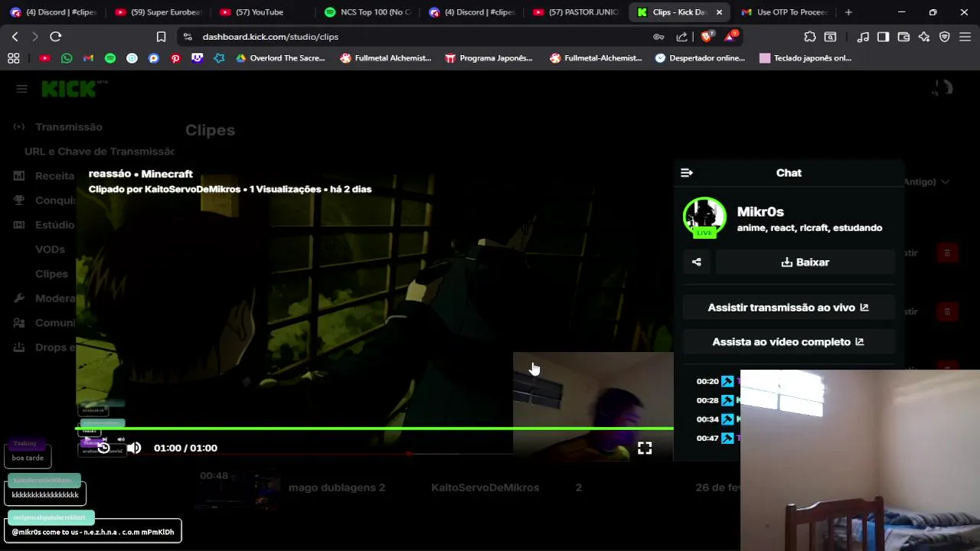Switch to the NCS Top 100 Spotify tab
This screenshot has height=551, width=980.
(x=368, y=12)
